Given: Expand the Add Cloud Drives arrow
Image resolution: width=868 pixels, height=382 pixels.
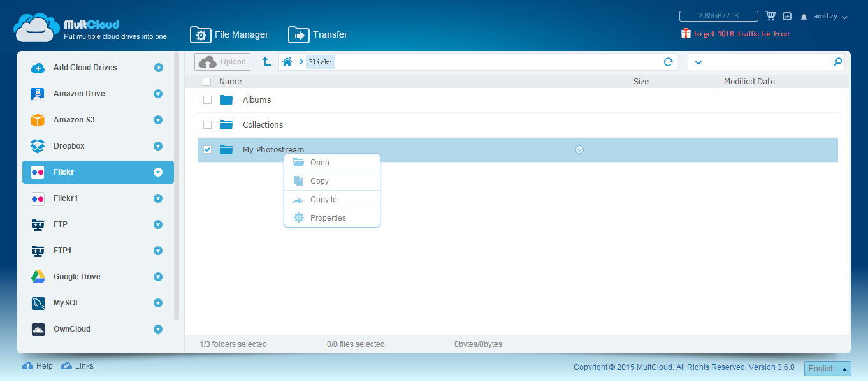Looking at the screenshot, I should click(x=158, y=68).
